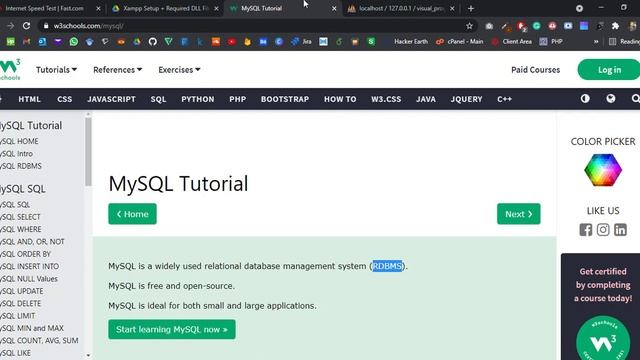
Task: Click the Log in button
Action: (609, 70)
